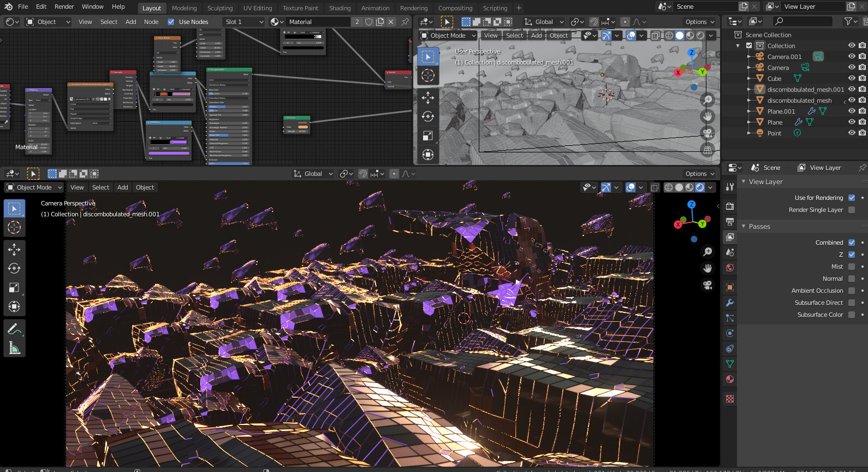Image resolution: width=868 pixels, height=472 pixels.
Task: Uncheck the Use Nodes checkbox
Action: tap(171, 22)
